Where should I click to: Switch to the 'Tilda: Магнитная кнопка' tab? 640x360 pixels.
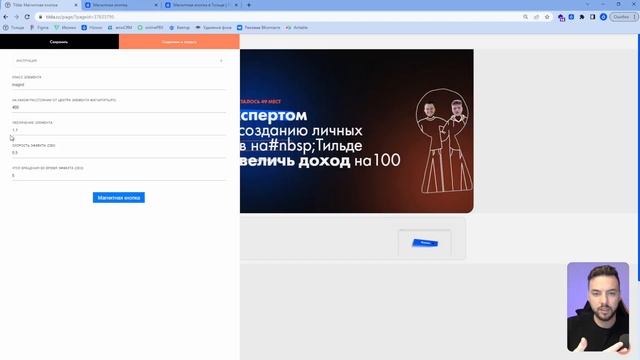click(40, 5)
